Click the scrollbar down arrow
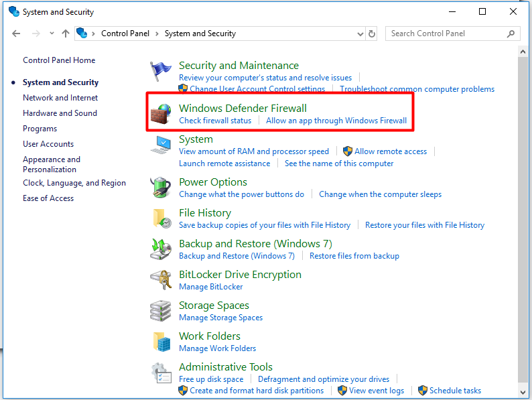532x400 pixels. [x=523, y=392]
